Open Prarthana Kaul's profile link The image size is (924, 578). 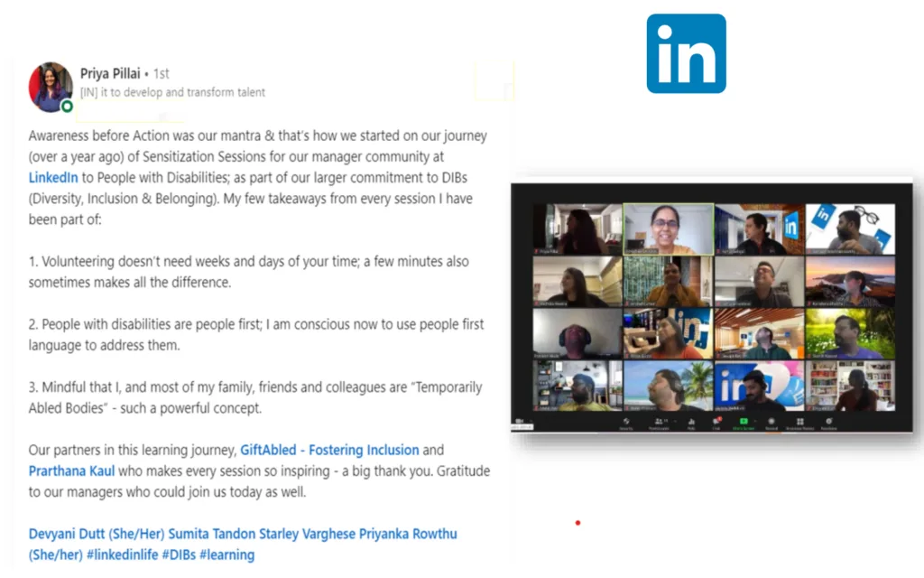pyautogui.click(x=71, y=471)
